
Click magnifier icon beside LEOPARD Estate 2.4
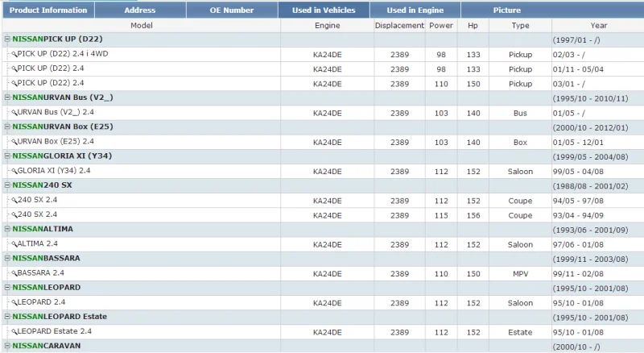click(x=14, y=331)
